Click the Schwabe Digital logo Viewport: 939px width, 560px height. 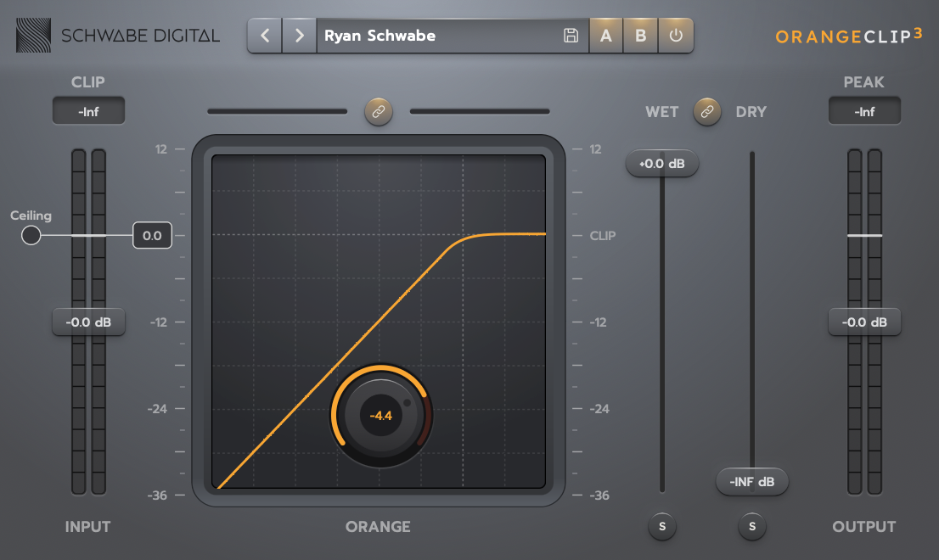118,36
